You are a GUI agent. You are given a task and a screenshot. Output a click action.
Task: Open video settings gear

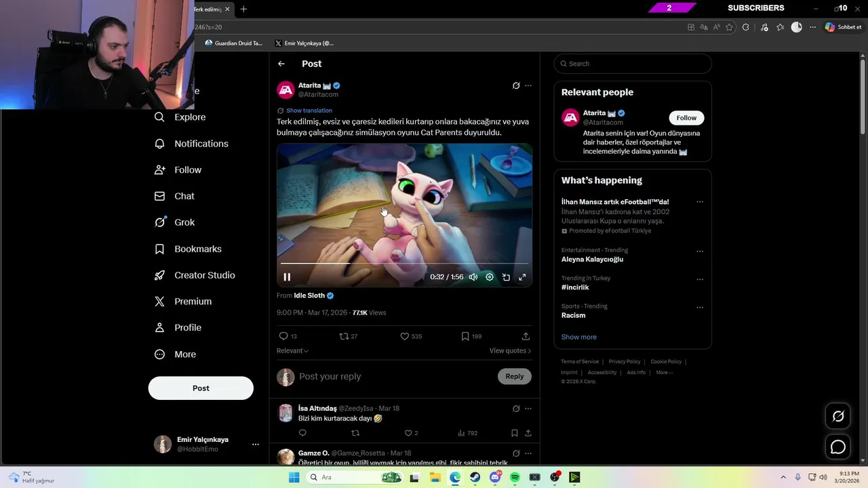click(490, 277)
